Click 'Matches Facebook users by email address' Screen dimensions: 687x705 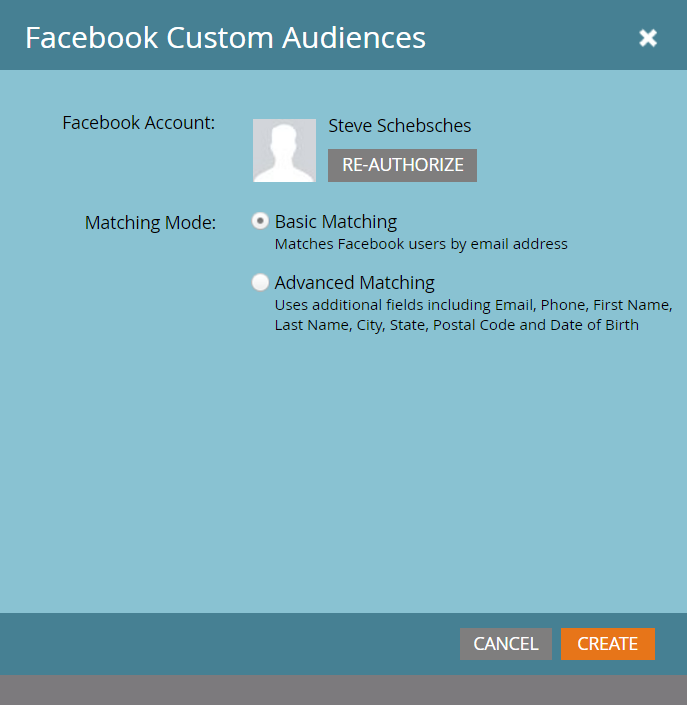point(421,244)
